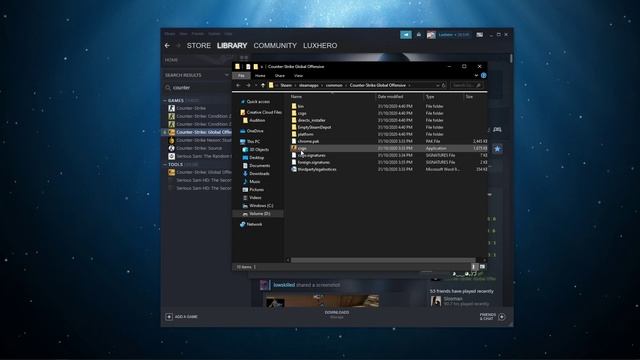The height and width of the screenshot is (360, 640).
Task: Click Steam in Explorer breadcrumb
Action: tap(286, 85)
